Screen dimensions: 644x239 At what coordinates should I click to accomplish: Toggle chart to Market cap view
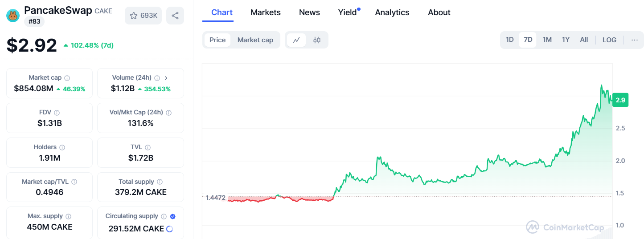(255, 40)
